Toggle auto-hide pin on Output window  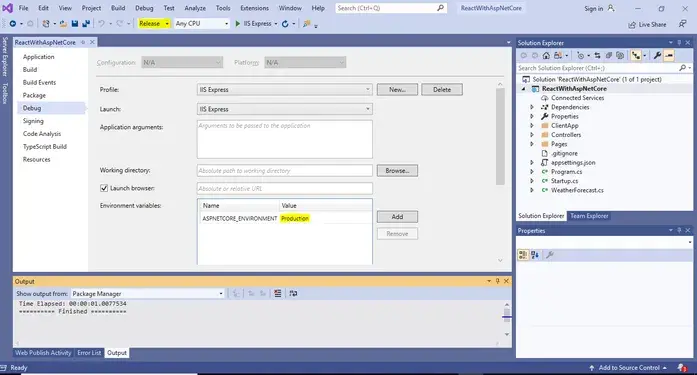coord(497,281)
